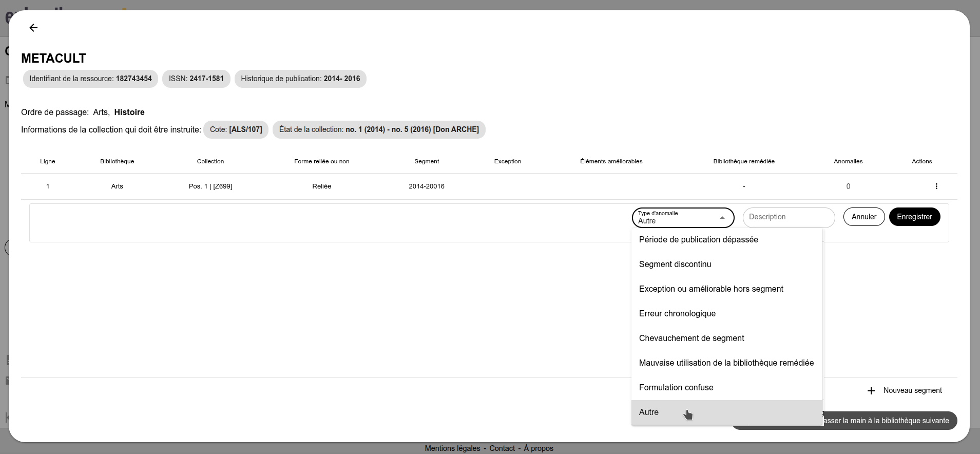
Task: Choose 'Chevauchement de segment' option
Action: click(x=691, y=338)
